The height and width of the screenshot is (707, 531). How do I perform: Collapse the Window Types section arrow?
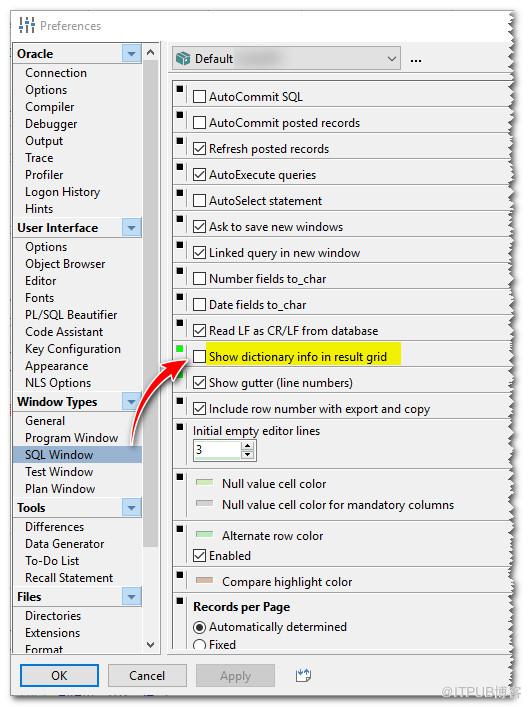click(x=131, y=402)
